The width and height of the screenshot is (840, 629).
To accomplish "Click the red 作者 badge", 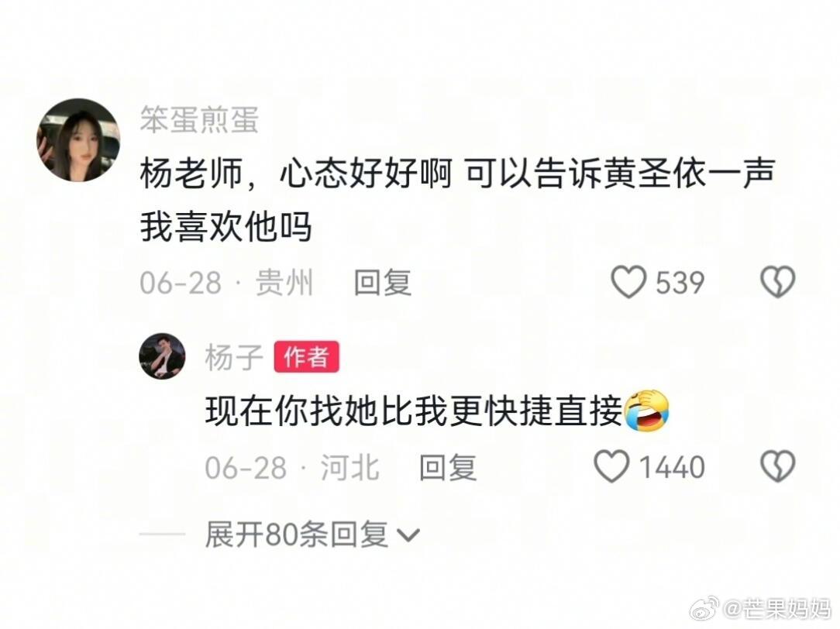I will [306, 356].
